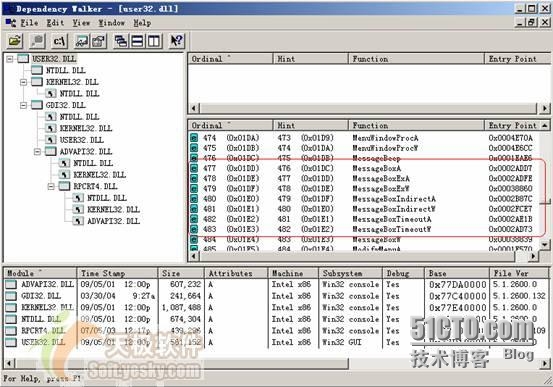
Task: Select the RPCRT4.DLL node in the tree
Action: pyautogui.click(x=95, y=186)
